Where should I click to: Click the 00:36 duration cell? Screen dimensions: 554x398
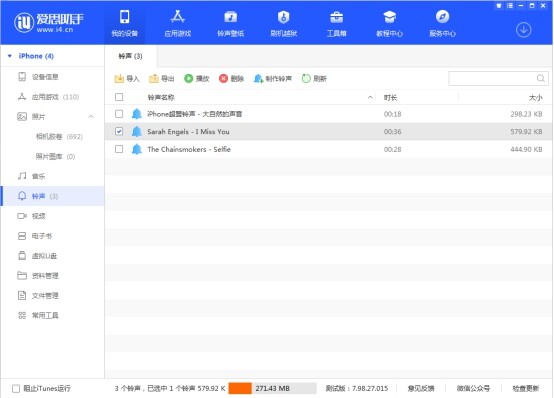click(x=393, y=131)
